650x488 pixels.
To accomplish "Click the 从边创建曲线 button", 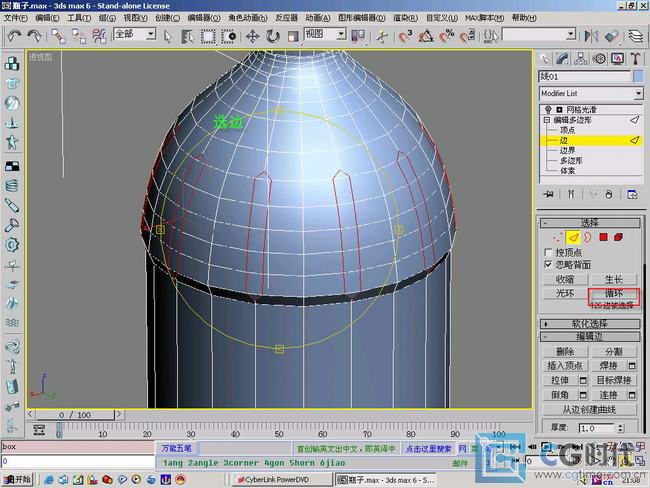I will [x=589, y=410].
